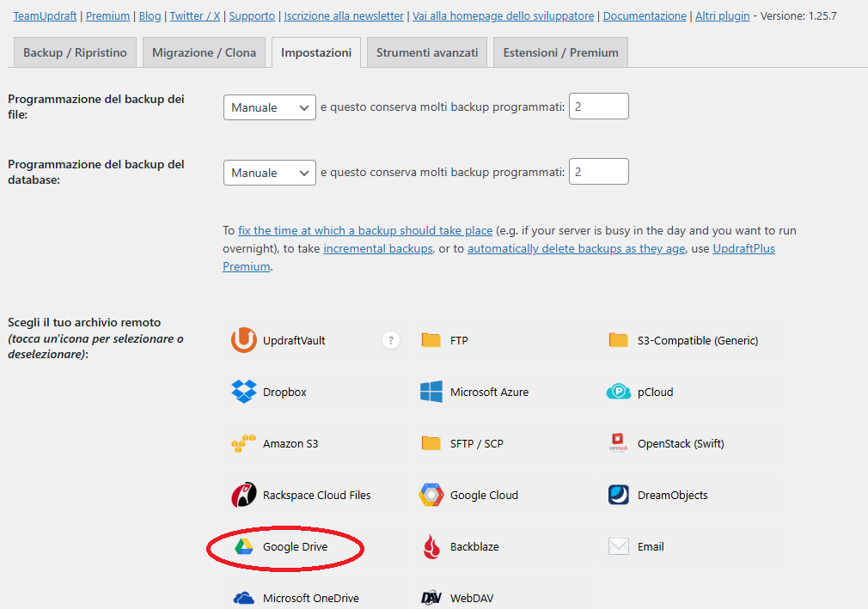Click the Supporto link
Screen dimensions: 868x609
coord(252,16)
